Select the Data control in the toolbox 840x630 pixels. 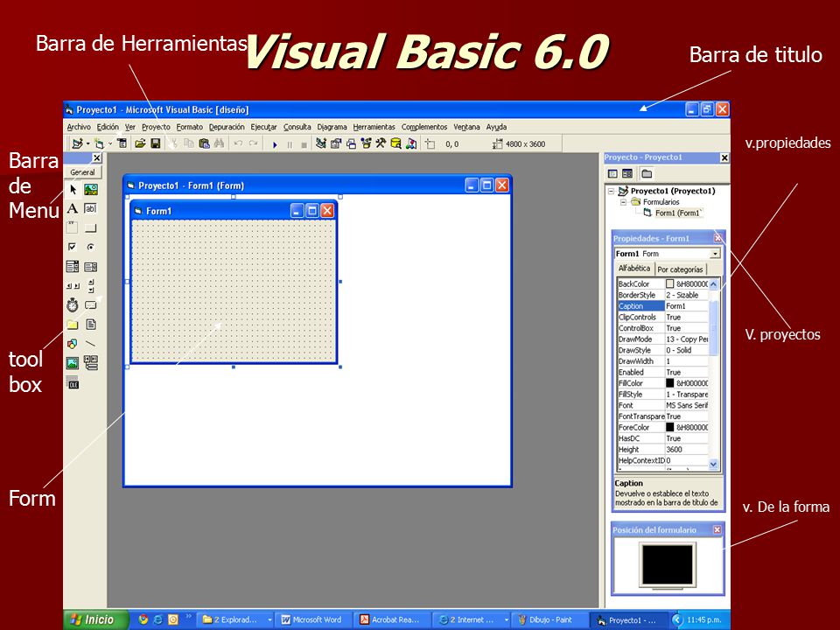coord(91,362)
